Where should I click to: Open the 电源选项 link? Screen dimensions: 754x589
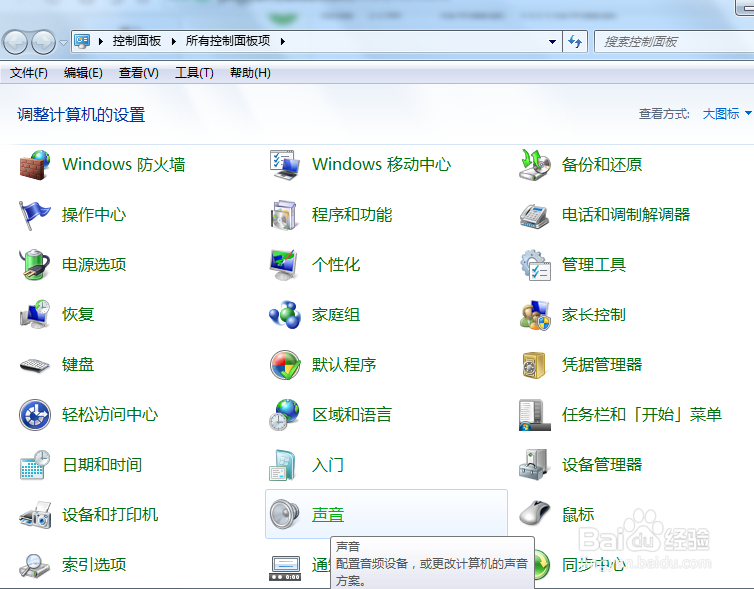pos(94,264)
